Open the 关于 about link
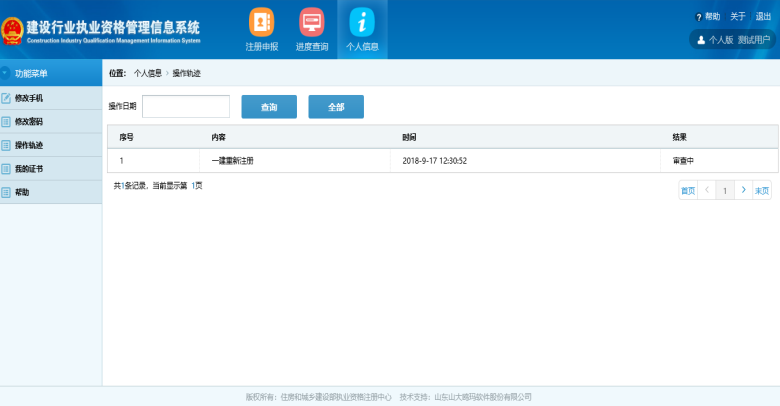 click(738, 17)
